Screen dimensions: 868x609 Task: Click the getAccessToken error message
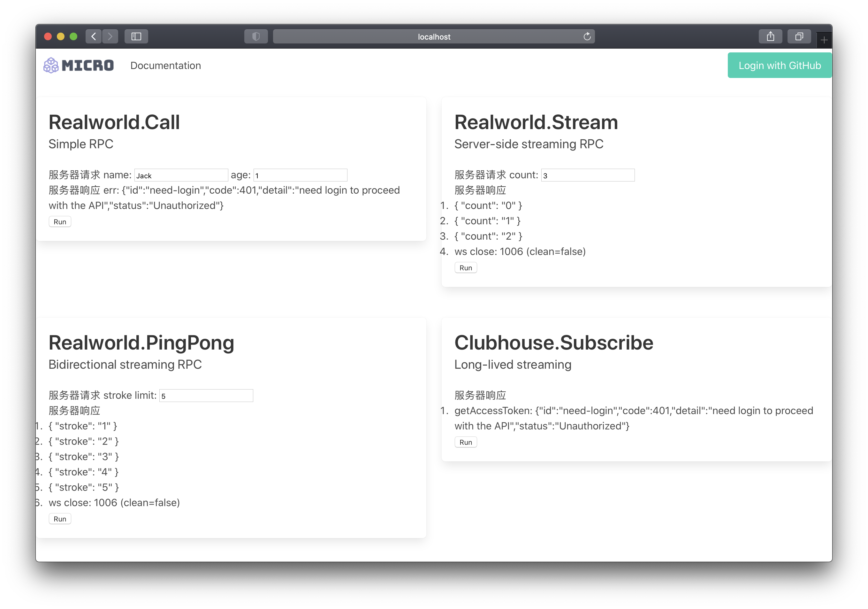click(x=634, y=418)
